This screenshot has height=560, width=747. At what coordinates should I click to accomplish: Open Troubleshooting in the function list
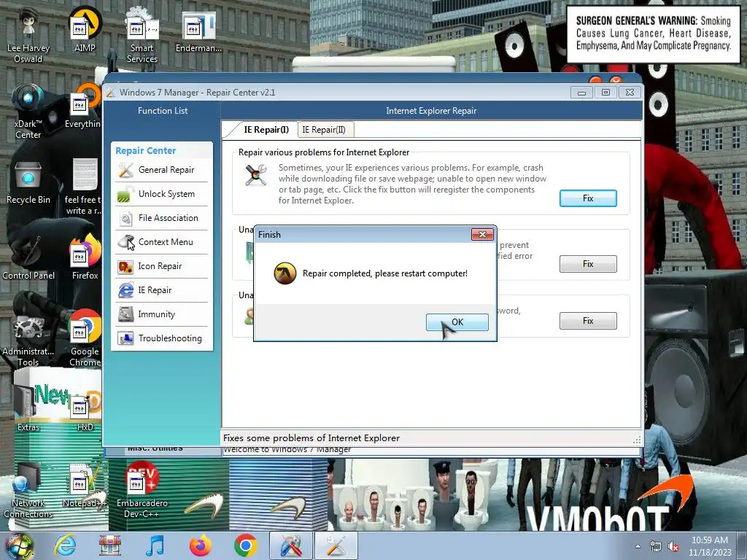(162, 338)
